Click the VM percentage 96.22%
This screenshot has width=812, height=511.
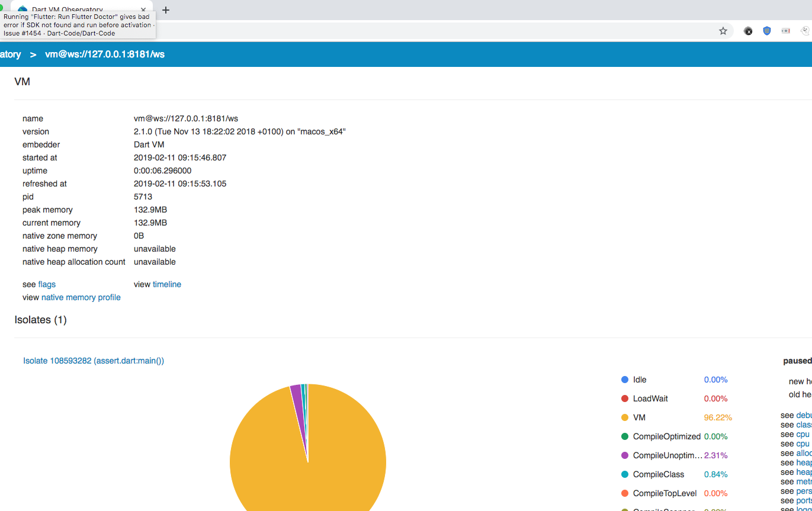point(718,417)
